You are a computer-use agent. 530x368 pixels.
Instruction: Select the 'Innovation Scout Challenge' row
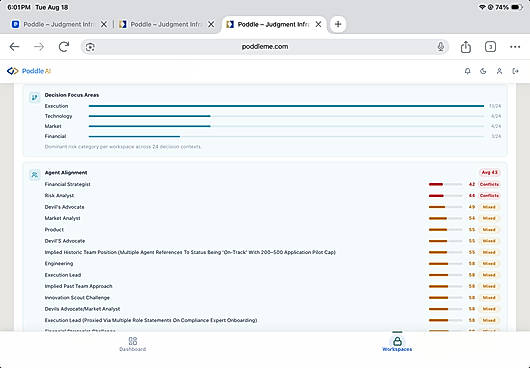(x=272, y=298)
